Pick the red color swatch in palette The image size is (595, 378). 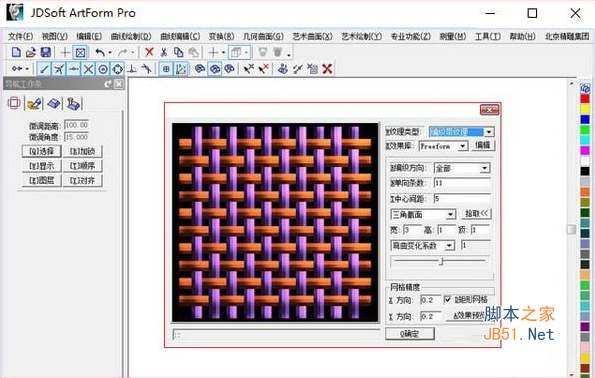585,99
